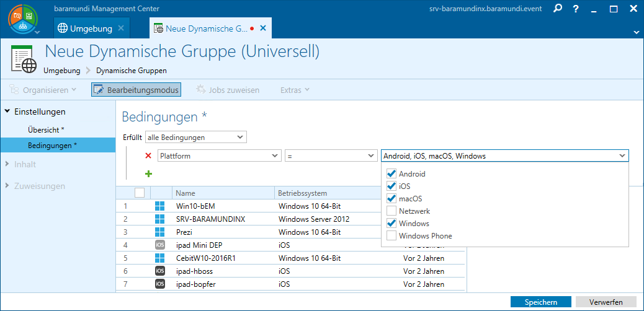Collapse the platform values dropdown

coord(622,156)
